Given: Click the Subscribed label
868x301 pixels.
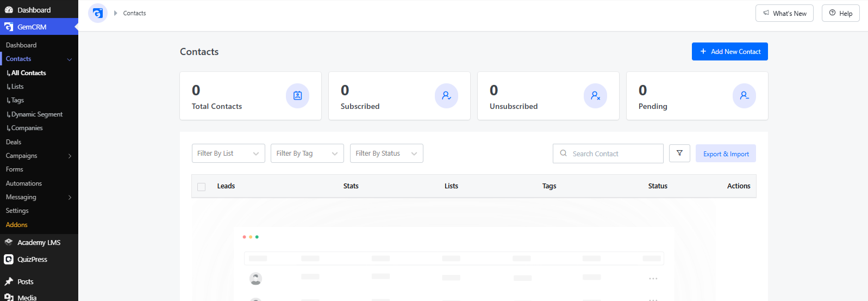Looking at the screenshot, I should point(360,106).
